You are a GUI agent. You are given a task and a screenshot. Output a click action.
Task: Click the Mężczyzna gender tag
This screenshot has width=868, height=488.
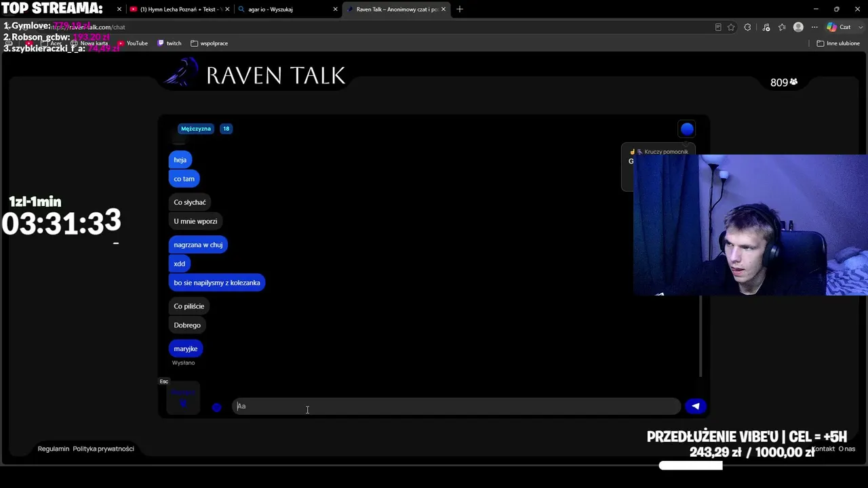pyautogui.click(x=196, y=129)
